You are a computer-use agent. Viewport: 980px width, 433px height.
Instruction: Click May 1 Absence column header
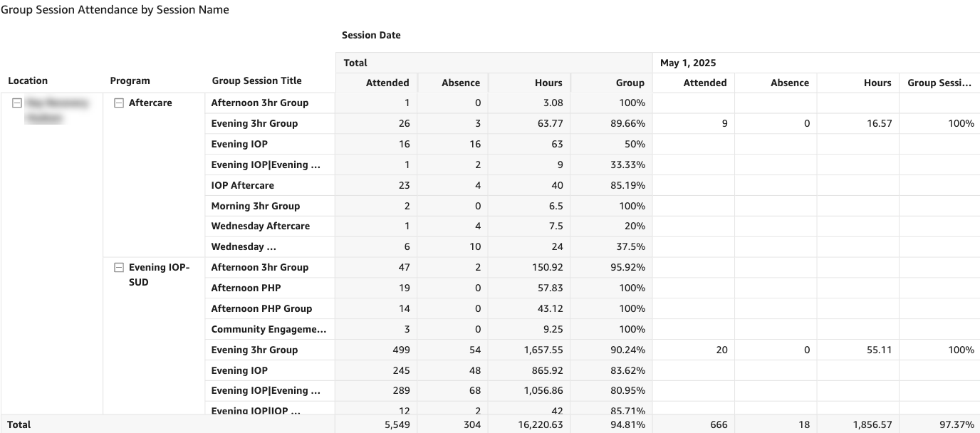[789, 83]
